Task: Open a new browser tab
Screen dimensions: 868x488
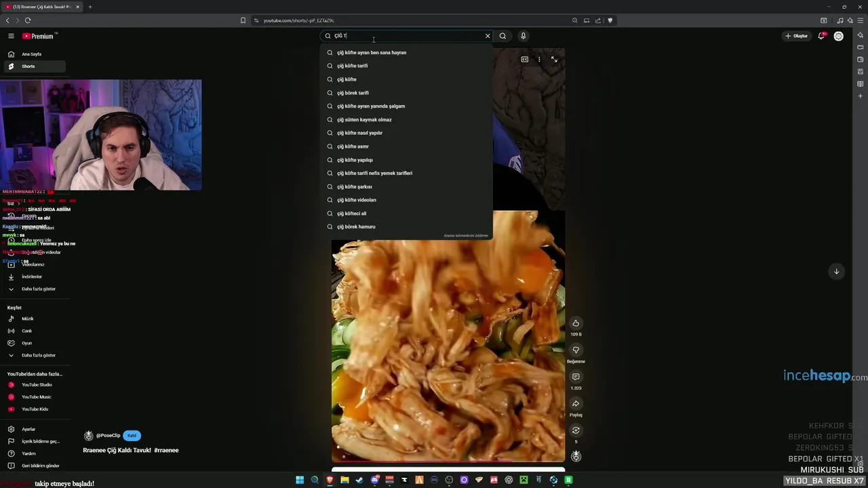Action: [x=90, y=7]
